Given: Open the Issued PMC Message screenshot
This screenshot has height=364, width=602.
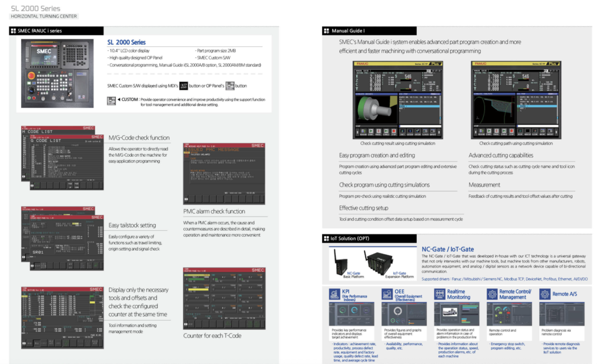Looking at the screenshot, I should (x=224, y=173).
